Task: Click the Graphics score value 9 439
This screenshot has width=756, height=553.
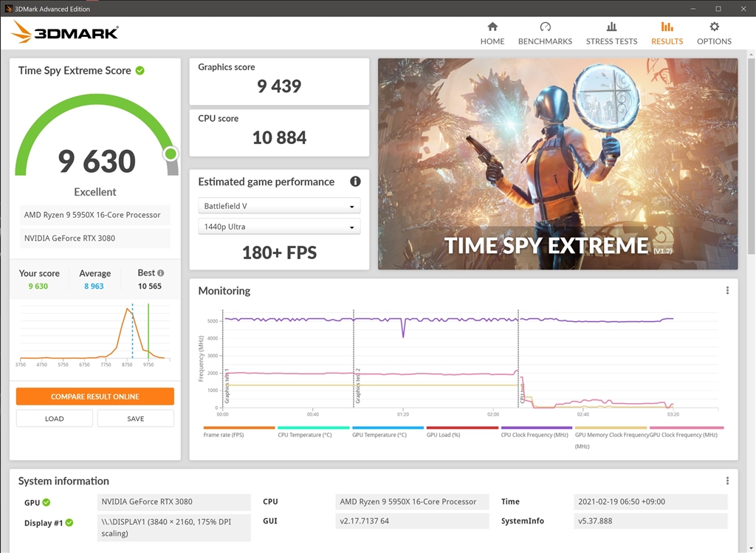Action: coord(279,86)
